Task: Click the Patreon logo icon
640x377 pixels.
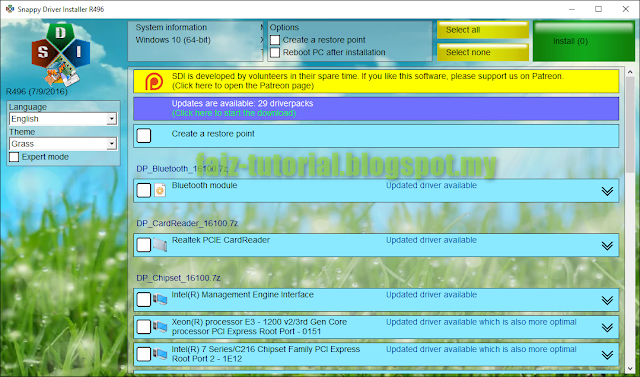Action: pyautogui.click(x=154, y=81)
